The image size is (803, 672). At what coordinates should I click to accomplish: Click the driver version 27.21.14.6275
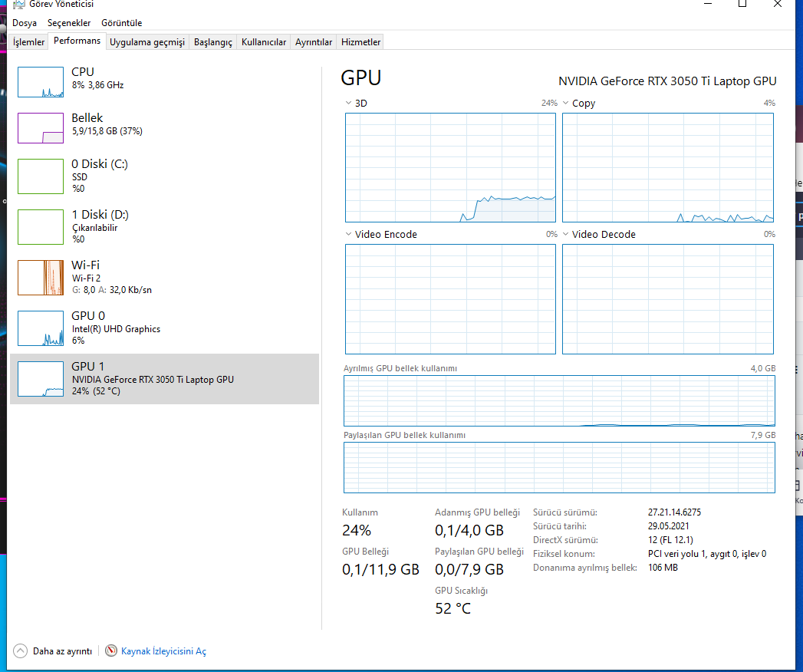pos(674,512)
